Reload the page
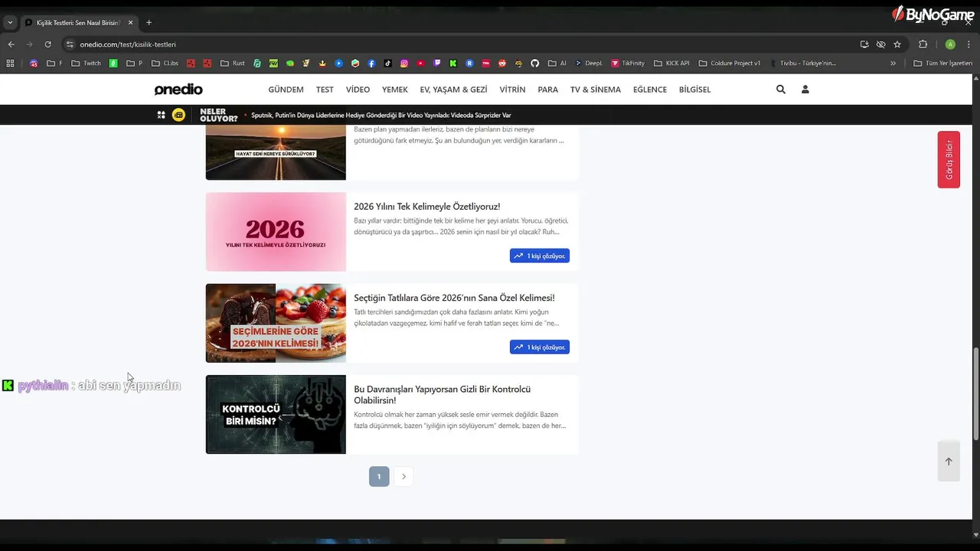 pos(47,44)
